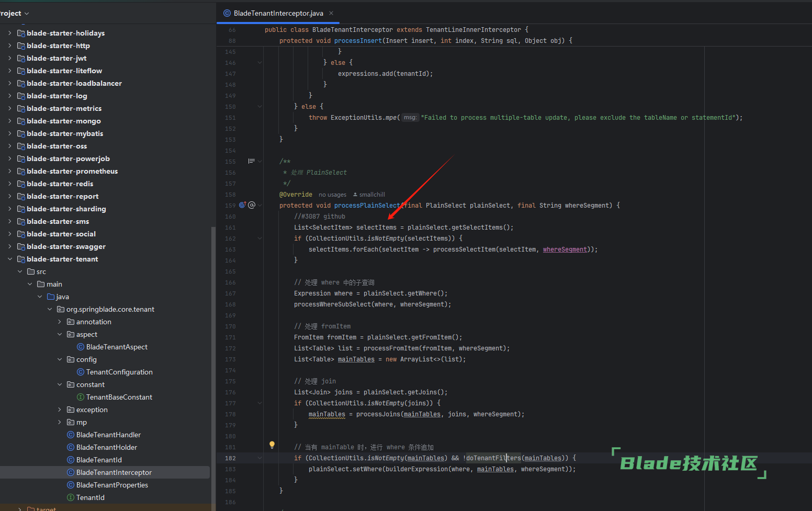812x511 pixels.
Task: Collapse the aspect package
Action: point(60,334)
